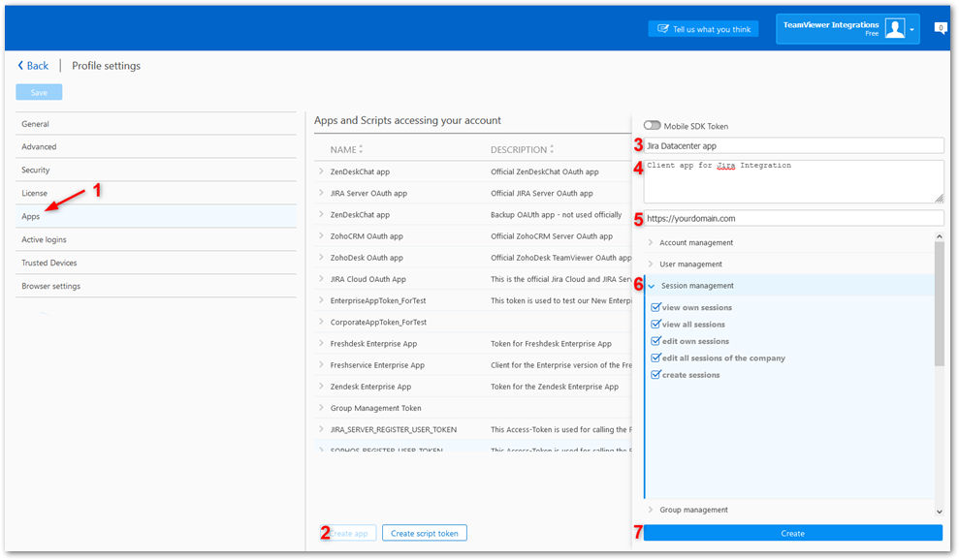Open the TeamViewer Integrations account dropdown arrow

911,29
